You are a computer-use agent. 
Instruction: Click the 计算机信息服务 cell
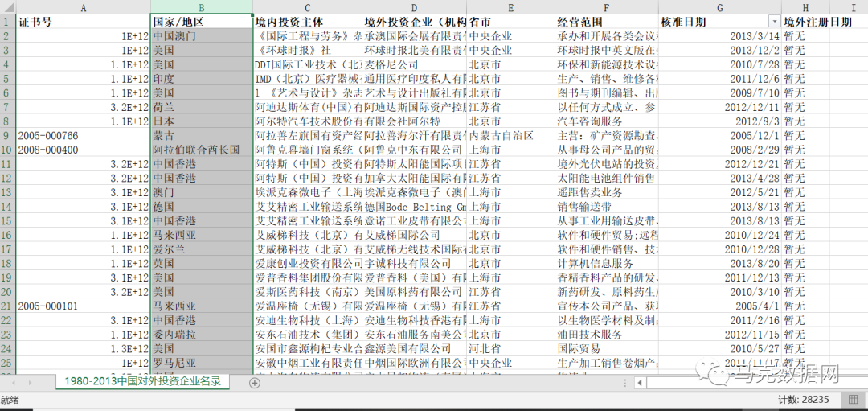click(x=607, y=263)
